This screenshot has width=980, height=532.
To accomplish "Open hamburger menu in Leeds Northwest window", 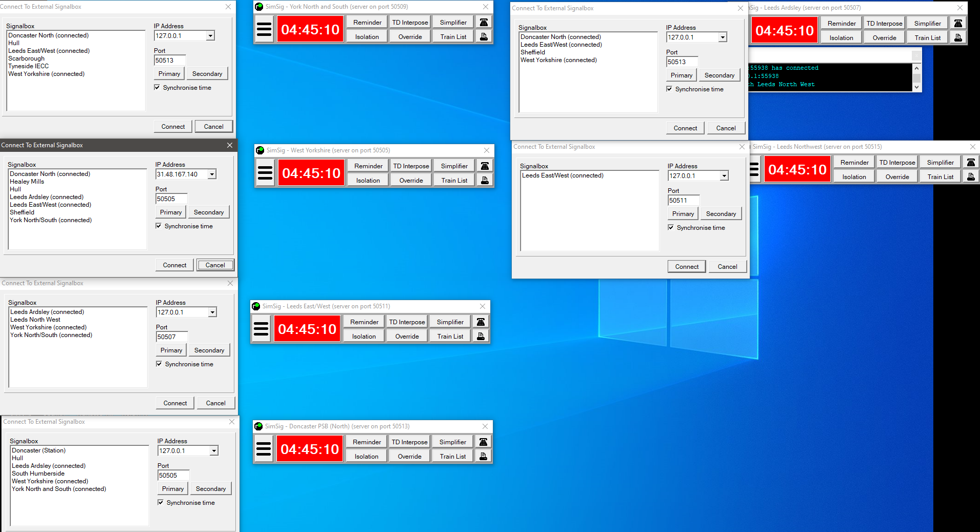I will tap(754, 169).
